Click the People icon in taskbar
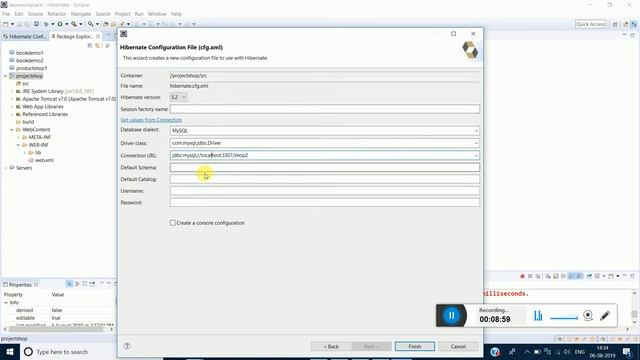 click(x=512, y=351)
